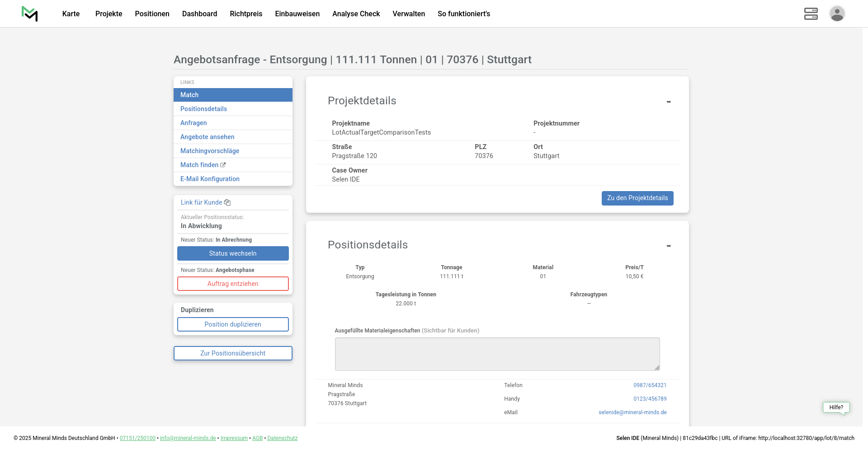Open the user profile avatar
This screenshot has height=449, width=868.
(837, 14)
